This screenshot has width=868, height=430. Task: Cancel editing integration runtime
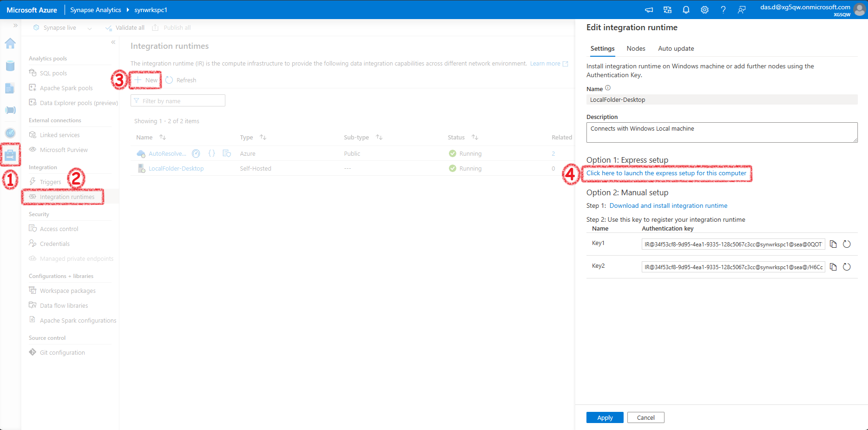pos(645,417)
